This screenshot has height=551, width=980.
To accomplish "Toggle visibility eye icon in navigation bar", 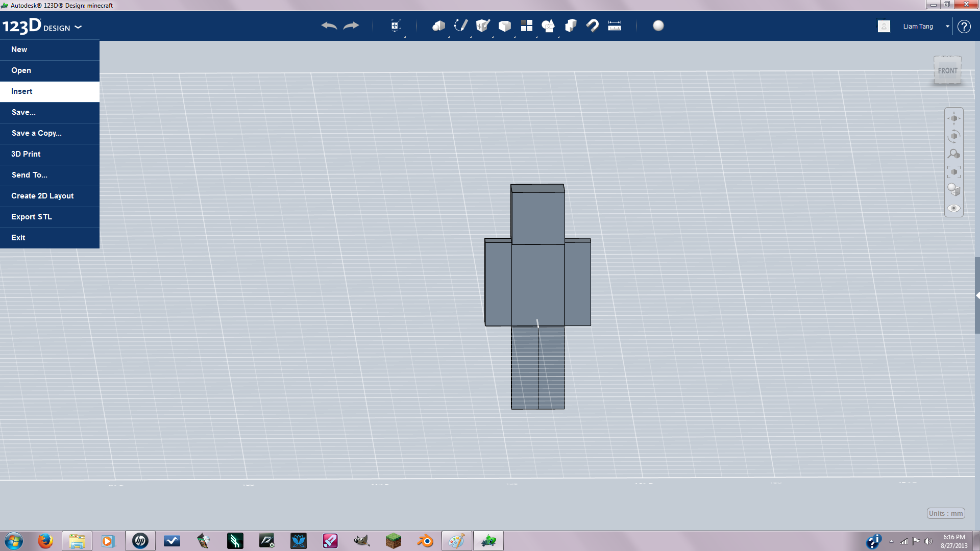I will tap(954, 208).
